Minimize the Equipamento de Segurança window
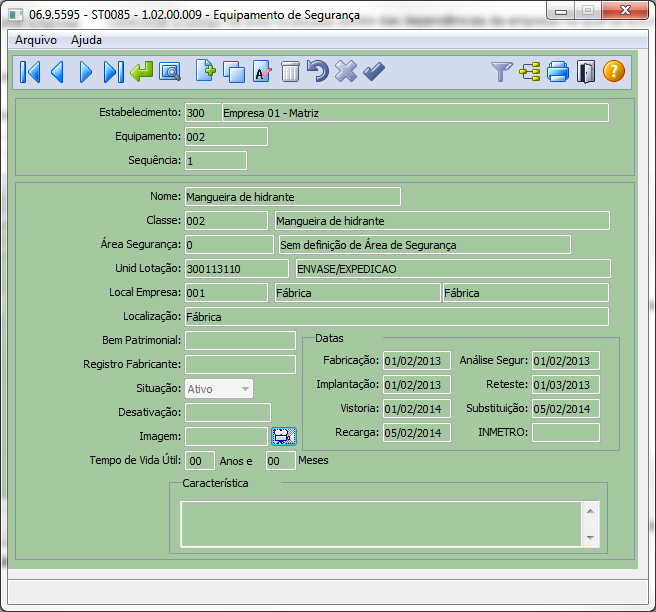656x612 pixels. [561, 11]
